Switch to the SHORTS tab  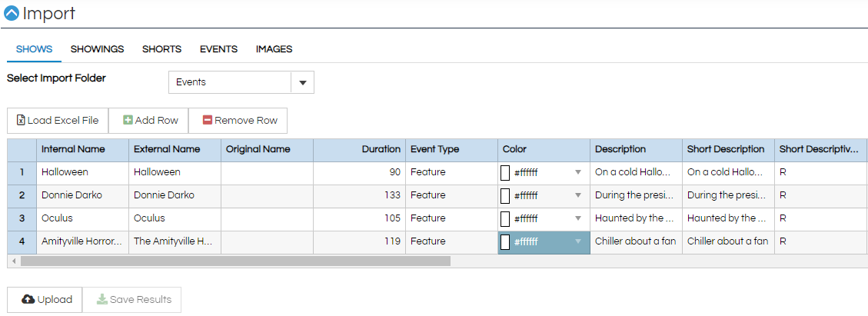coord(161,49)
